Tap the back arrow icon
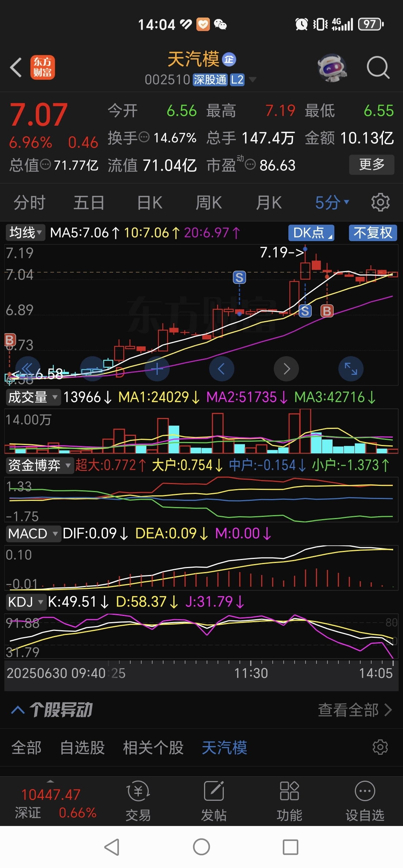 pyautogui.click(x=16, y=68)
